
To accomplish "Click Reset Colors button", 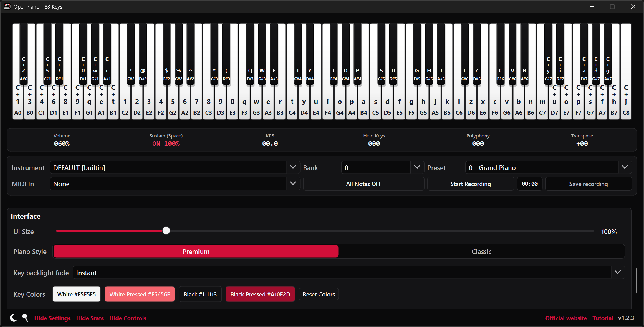I will (319, 294).
